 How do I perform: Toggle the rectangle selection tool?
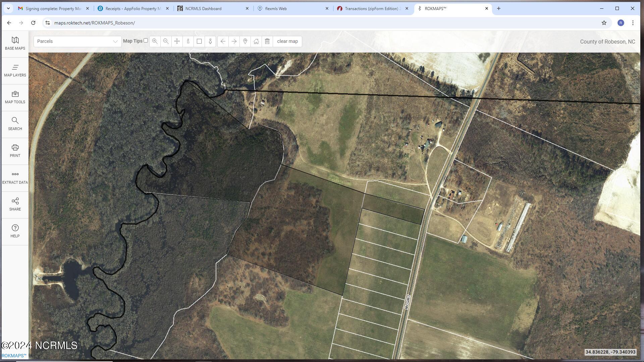click(199, 41)
